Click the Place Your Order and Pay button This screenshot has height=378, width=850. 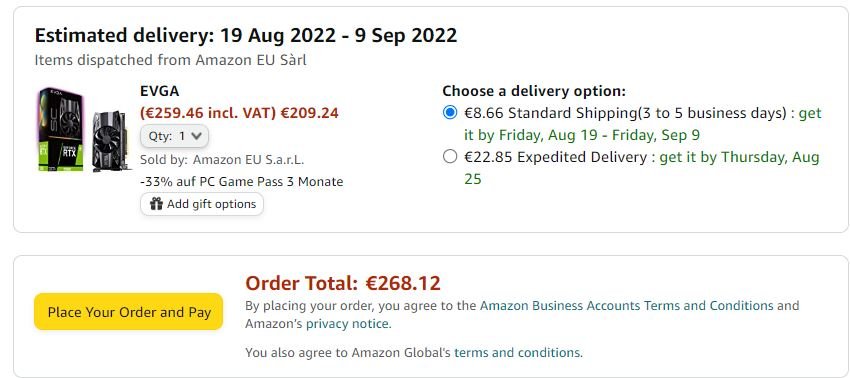[128, 312]
